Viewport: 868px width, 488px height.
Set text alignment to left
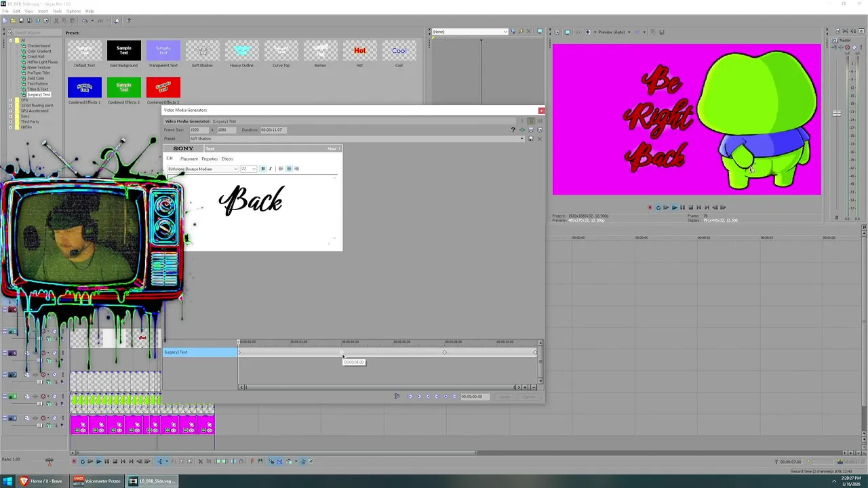click(x=281, y=169)
